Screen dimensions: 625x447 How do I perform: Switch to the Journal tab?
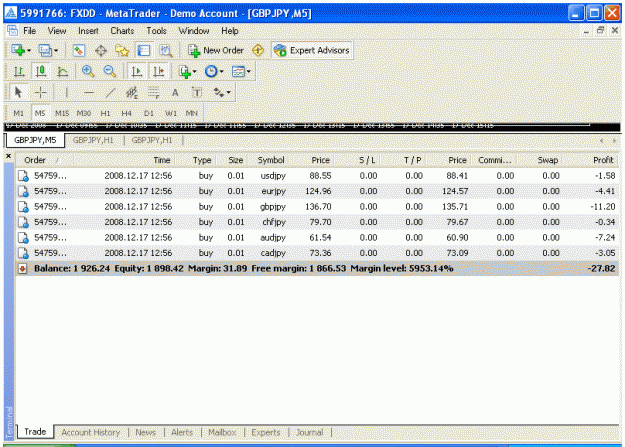pyautogui.click(x=310, y=432)
